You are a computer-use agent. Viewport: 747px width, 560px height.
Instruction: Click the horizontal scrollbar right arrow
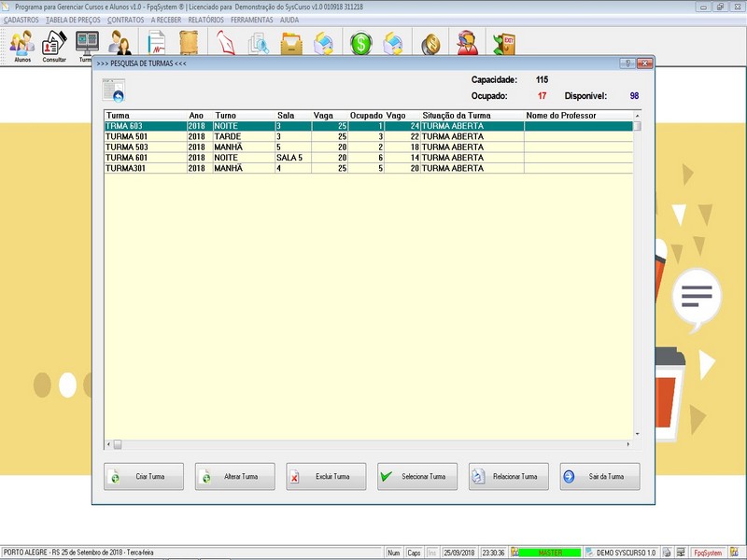(x=628, y=444)
